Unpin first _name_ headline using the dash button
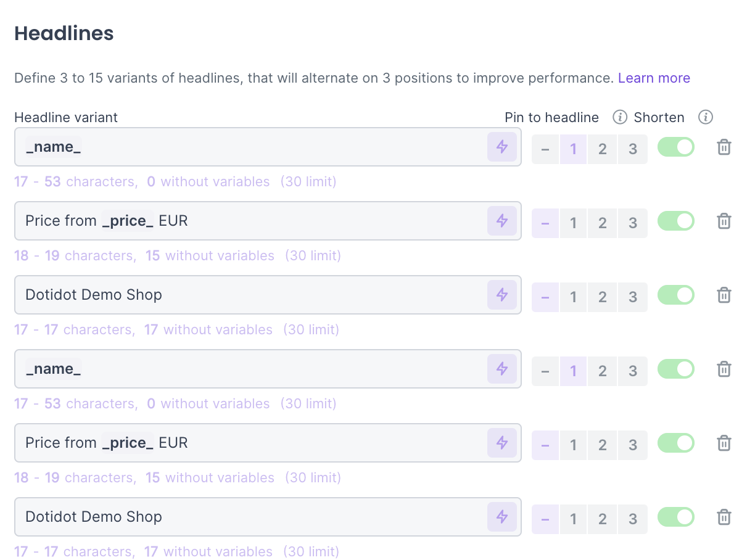Image resolution: width=755 pixels, height=560 pixels. pyautogui.click(x=545, y=149)
